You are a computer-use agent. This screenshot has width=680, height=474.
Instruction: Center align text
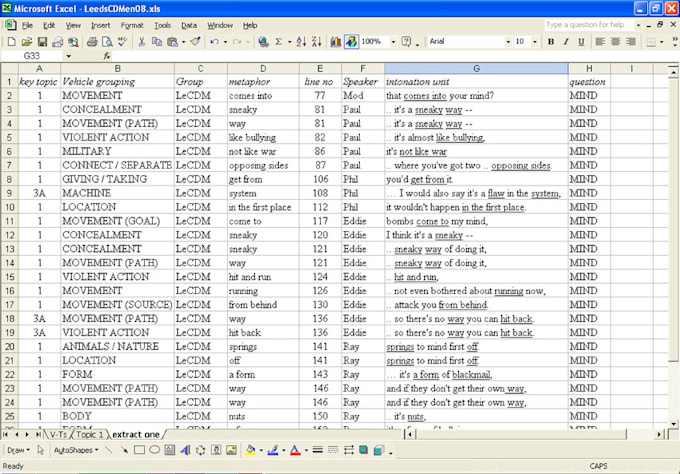pyautogui.click(x=615, y=42)
